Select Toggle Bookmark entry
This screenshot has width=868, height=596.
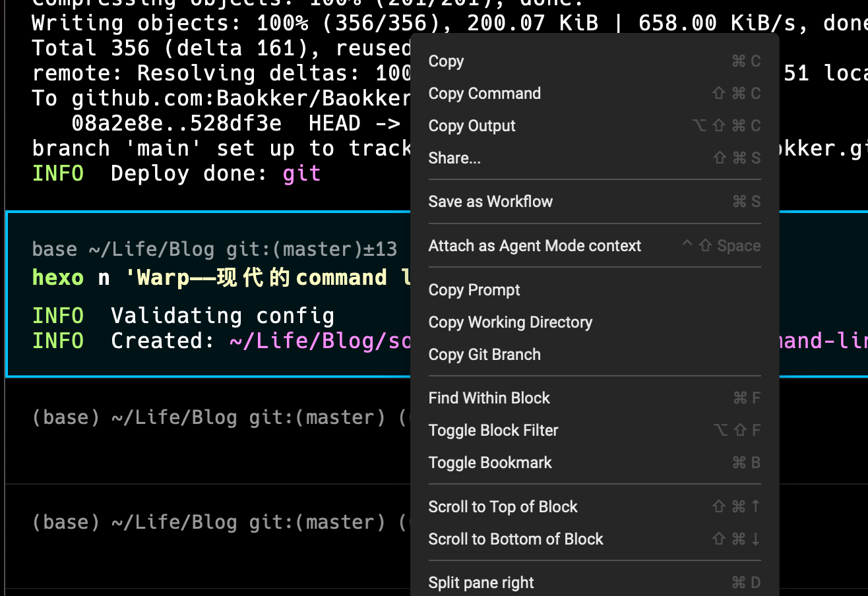tap(594, 463)
